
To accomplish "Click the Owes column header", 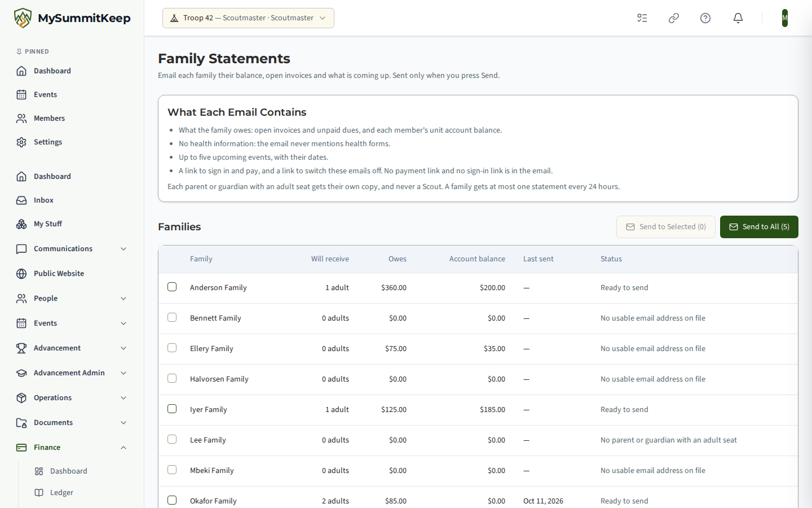I will coord(398,259).
